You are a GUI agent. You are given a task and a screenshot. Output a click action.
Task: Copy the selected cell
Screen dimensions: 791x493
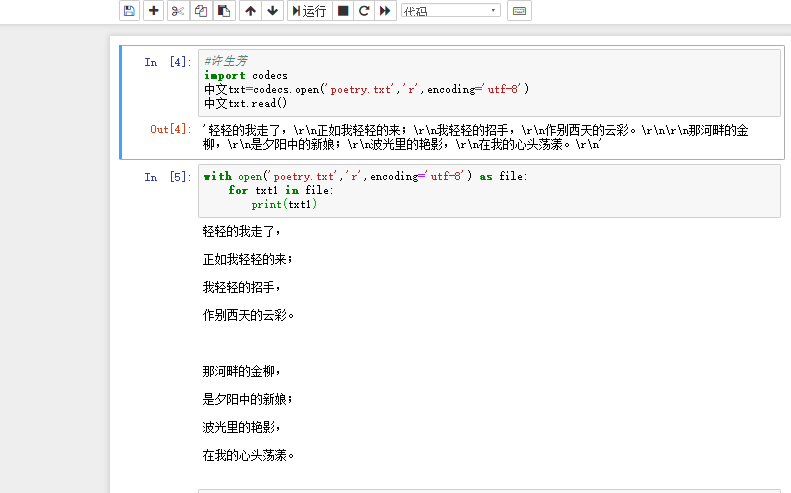coord(201,11)
